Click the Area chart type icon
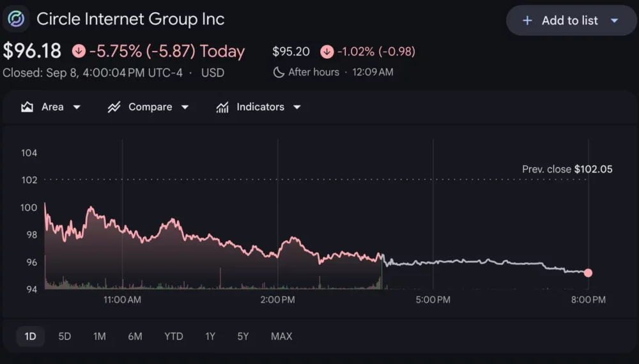 coord(27,107)
